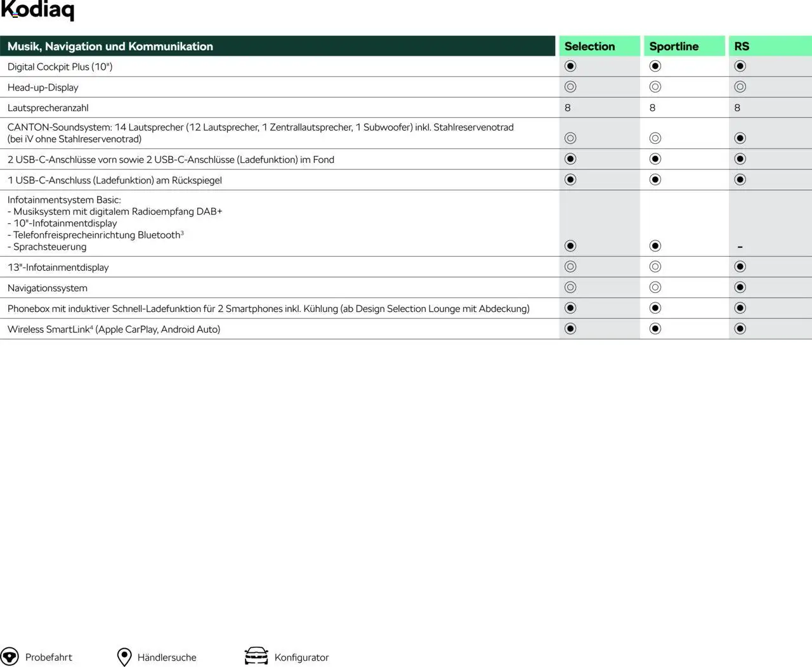Click CANTON-Soundsystem standard marker for RS

click(x=740, y=138)
